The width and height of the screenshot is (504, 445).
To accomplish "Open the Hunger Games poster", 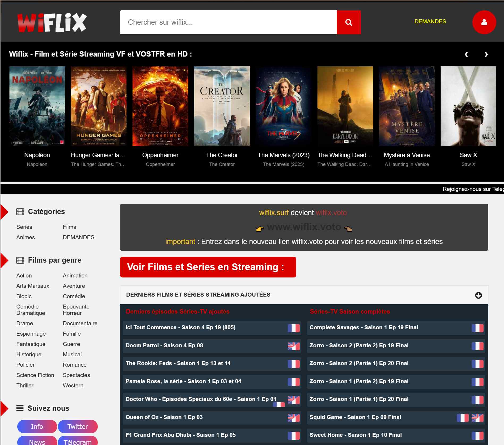I will (99, 106).
